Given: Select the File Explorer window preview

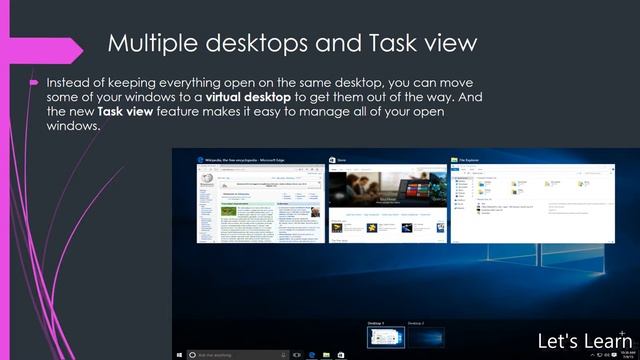Looking at the screenshot, I should click(x=533, y=204).
